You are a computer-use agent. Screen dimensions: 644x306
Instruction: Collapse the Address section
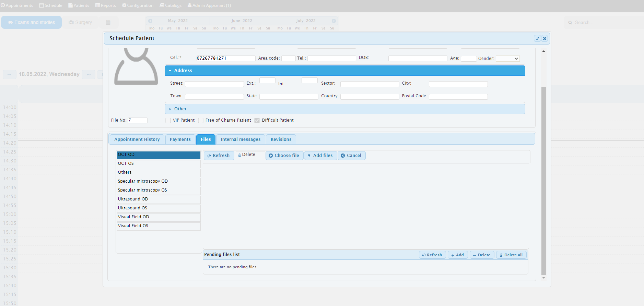(x=345, y=71)
